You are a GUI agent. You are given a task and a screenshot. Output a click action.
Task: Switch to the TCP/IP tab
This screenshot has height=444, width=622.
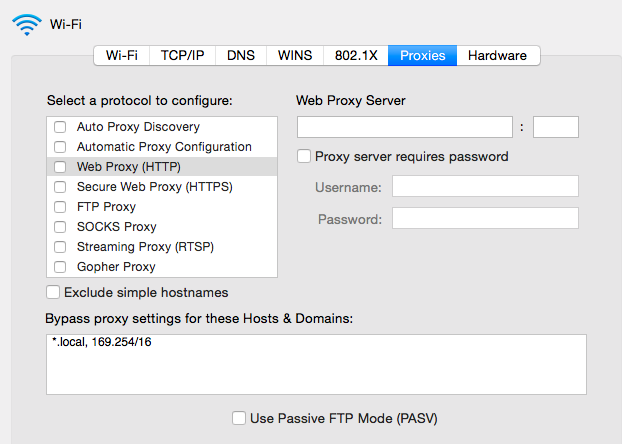tap(182, 56)
